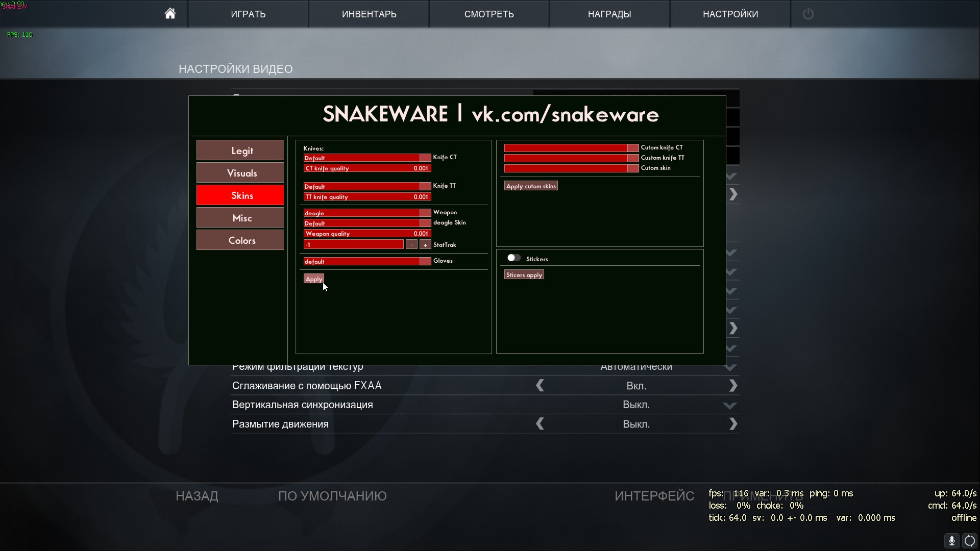
Task: Switch to the Colors tab
Action: tap(240, 240)
